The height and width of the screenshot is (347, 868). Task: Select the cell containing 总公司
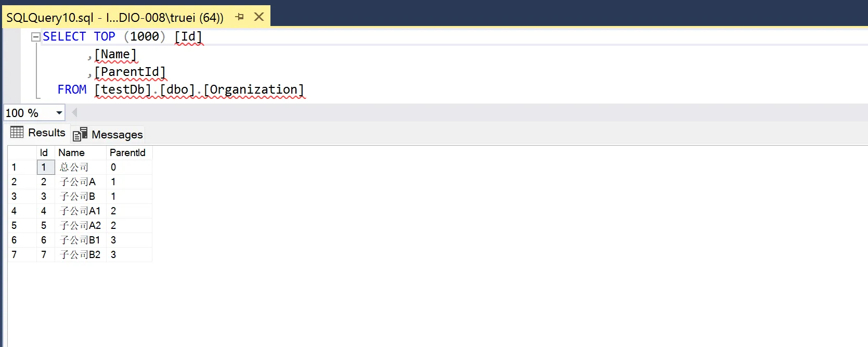pyautogui.click(x=81, y=167)
